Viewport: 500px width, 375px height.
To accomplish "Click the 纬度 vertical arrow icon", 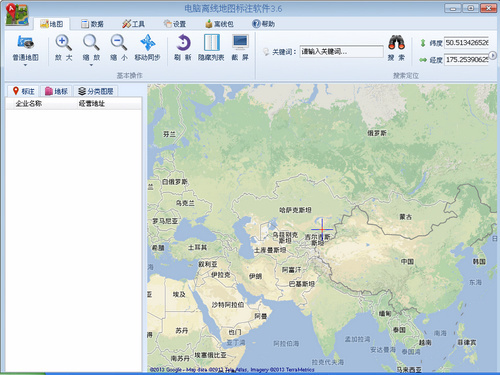I will pos(423,43).
